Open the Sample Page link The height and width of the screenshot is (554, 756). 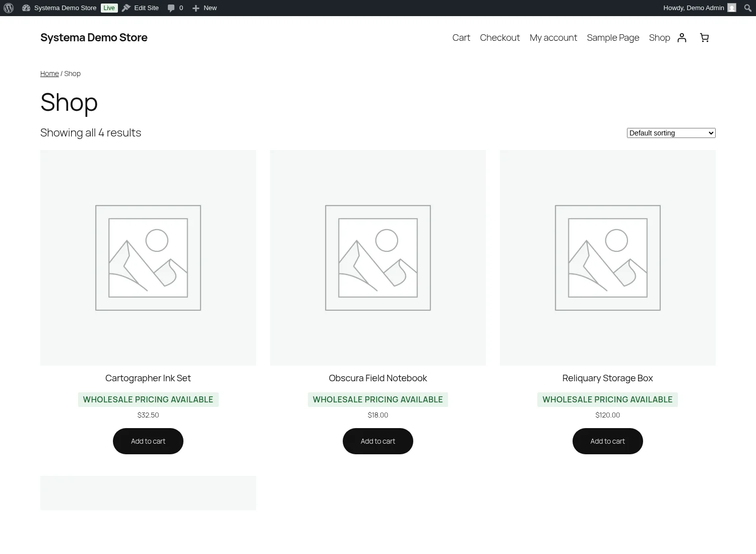pos(613,38)
